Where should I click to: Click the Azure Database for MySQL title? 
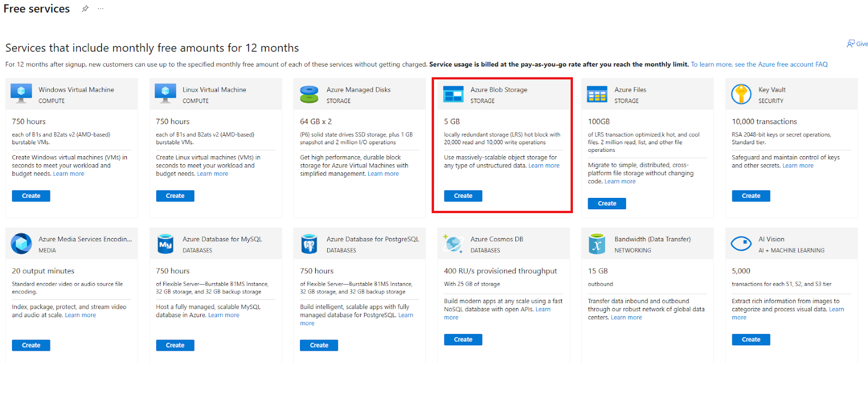[x=222, y=239]
